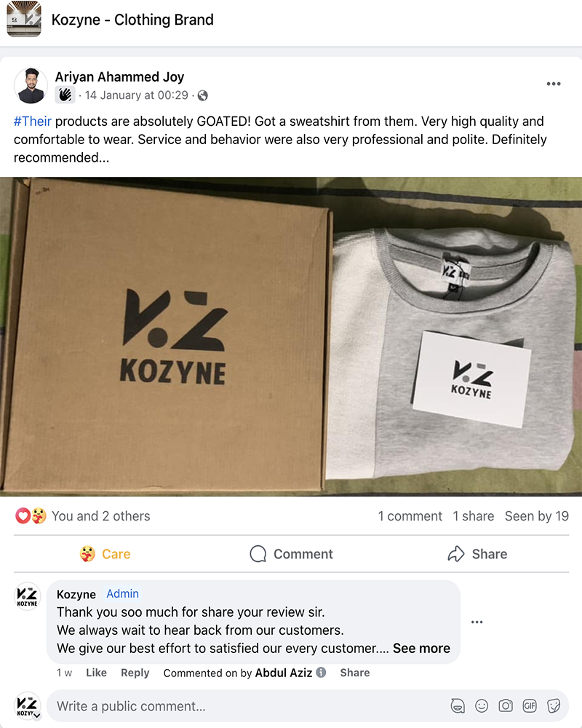
Task: Attach a photo using the camera icon
Action: pyautogui.click(x=506, y=705)
